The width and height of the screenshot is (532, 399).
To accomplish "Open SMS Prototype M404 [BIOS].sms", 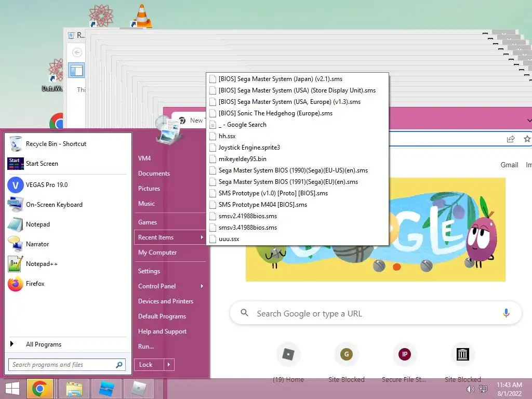I will [x=297, y=205].
